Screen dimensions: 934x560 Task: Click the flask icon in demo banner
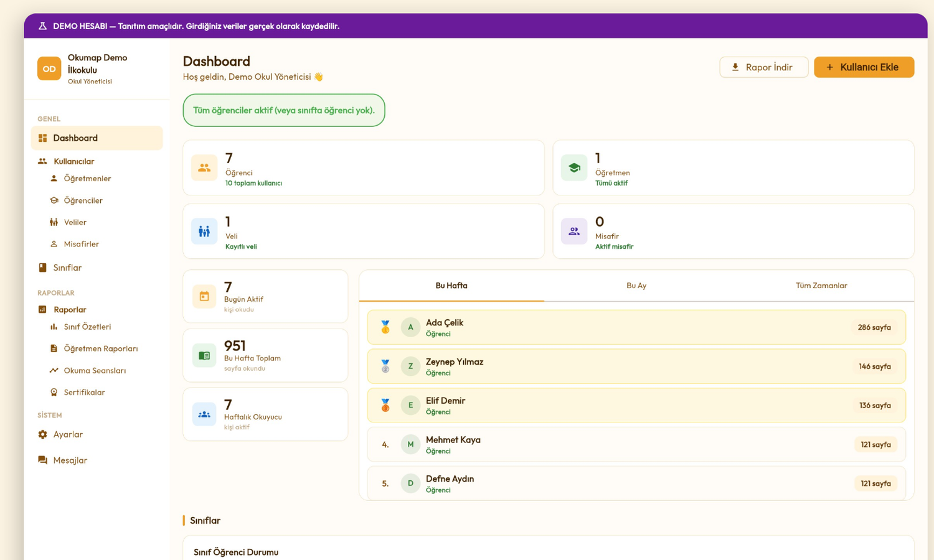[x=42, y=26]
